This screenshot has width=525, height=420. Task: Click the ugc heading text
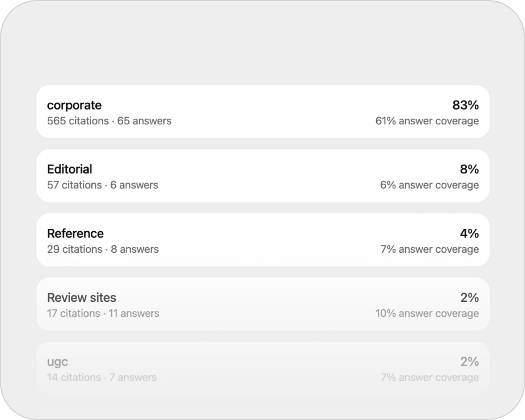coord(57,362)
